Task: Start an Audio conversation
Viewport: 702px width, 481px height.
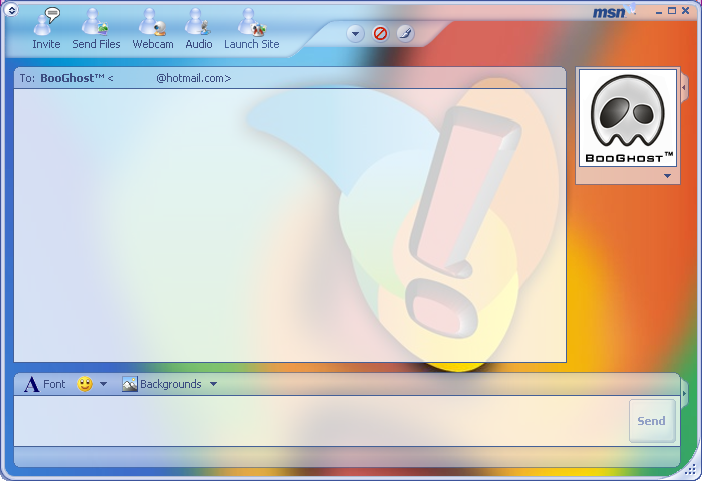Action: pos(198,28)
